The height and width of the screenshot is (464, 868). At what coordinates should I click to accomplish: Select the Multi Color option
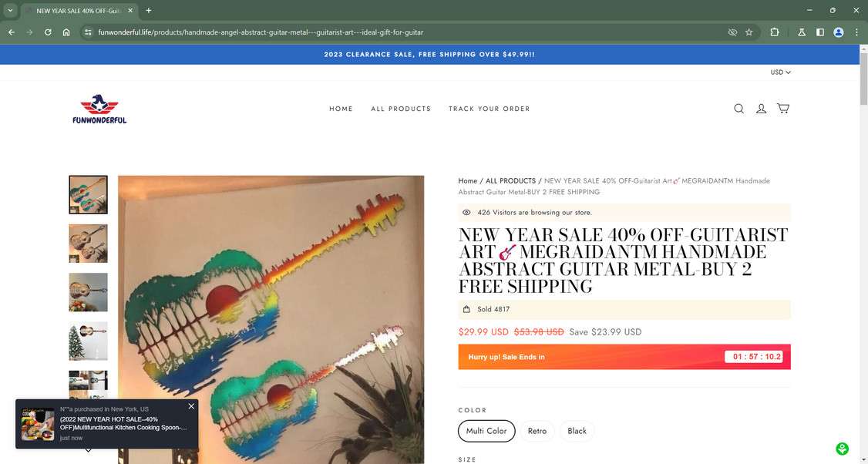coord(486,431)
